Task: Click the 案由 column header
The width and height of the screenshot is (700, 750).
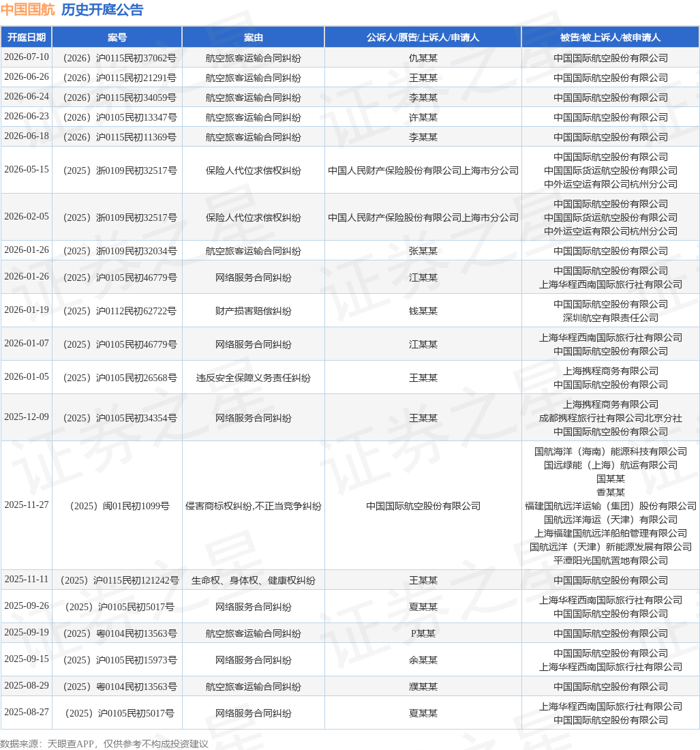Action: [x=254, y=37]
